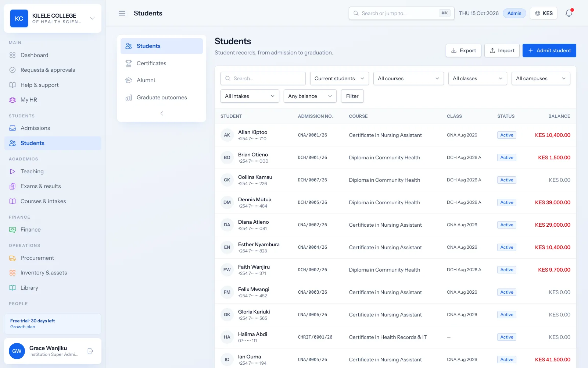The height and width of the screenshot is (368, 588).
Task: Click the Export button
Action: [x=463, y=50]
